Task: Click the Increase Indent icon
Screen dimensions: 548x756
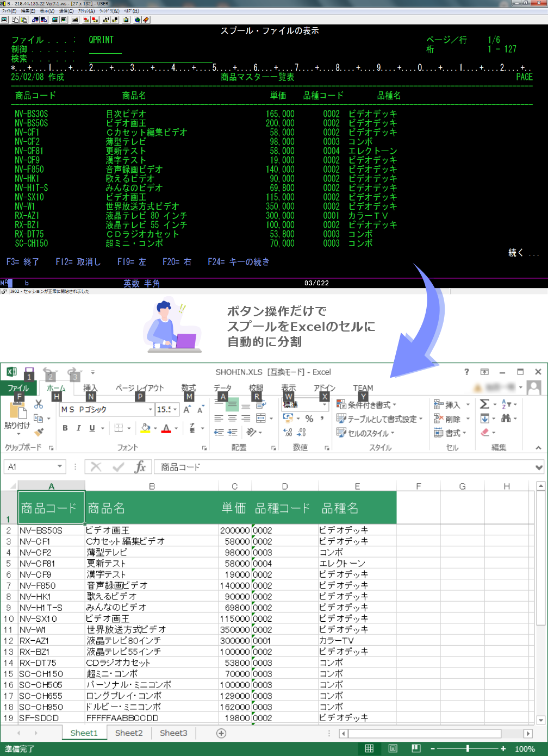Action: click(x=232, y=433)
